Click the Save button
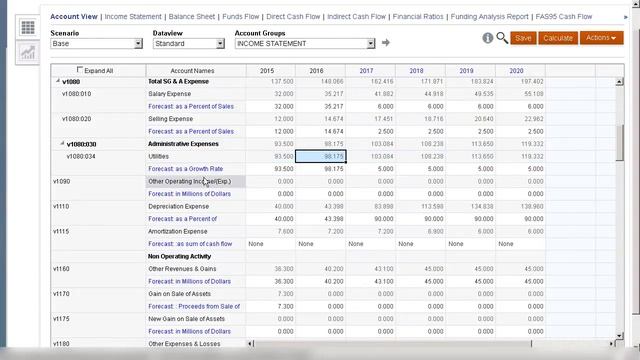Screen dimensions: 640x360 pos(523,38)
